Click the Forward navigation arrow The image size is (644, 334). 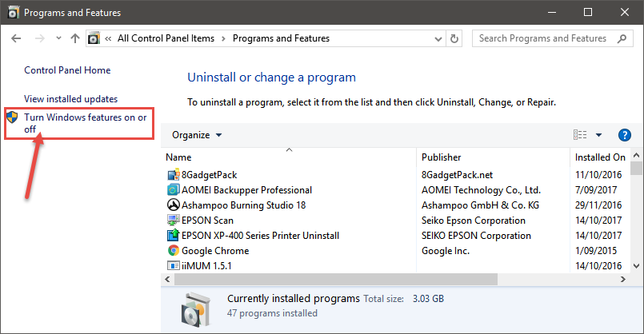[x=39, y=38]
